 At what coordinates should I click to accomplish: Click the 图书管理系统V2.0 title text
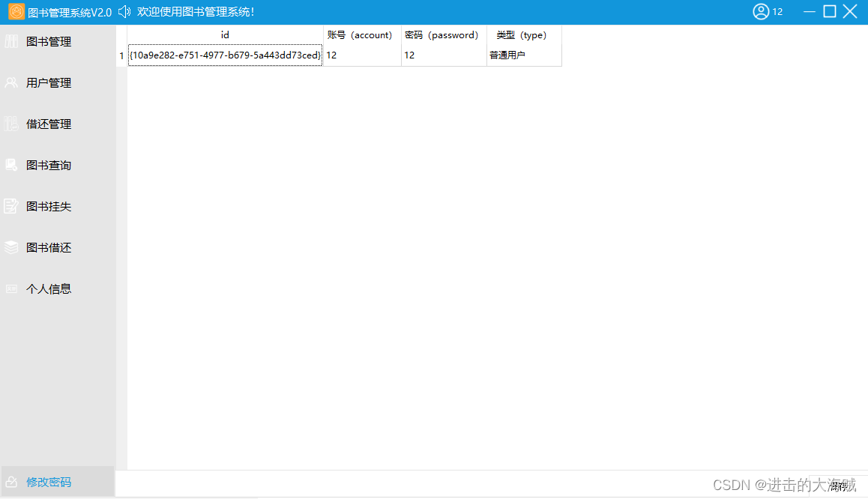coord(70,12)
